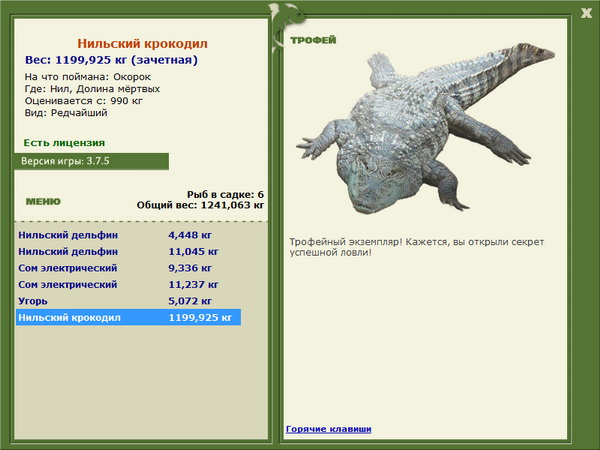Select the Сом электрический 11,237 кг row
The width and height of the screenshot is (600, 450).
click(128, 284)
